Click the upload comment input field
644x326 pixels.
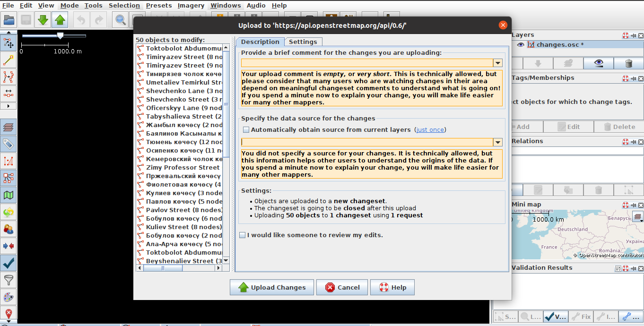367,63
